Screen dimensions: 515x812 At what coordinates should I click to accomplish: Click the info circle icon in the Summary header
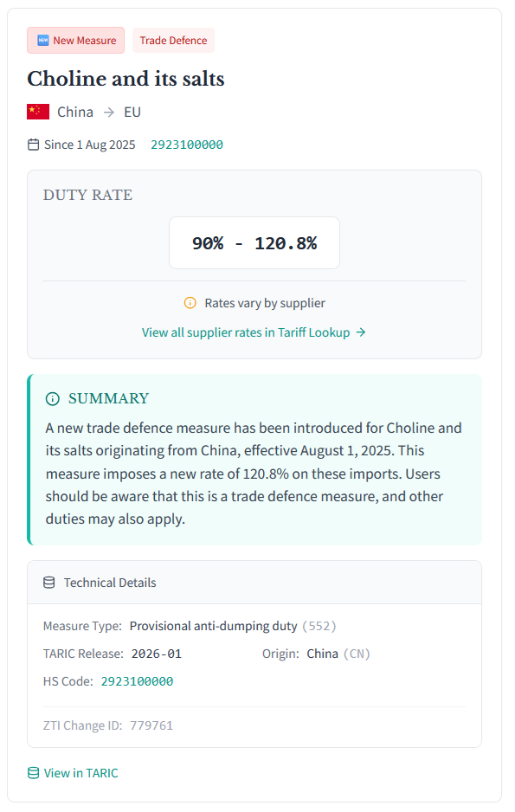[52, 399]
